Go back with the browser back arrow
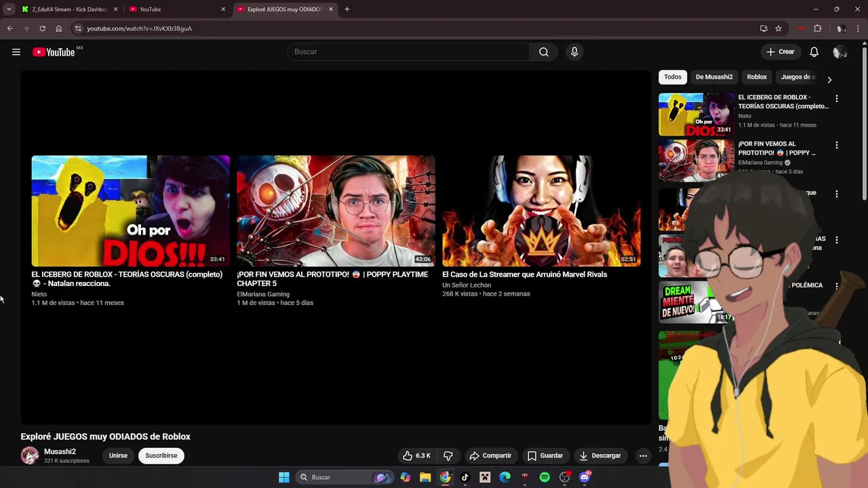This screenshot has width=868, height=488. click(9, 28)
